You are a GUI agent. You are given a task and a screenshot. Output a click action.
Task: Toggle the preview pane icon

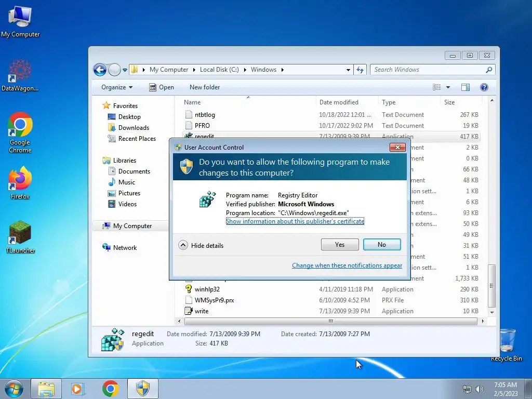465,87
